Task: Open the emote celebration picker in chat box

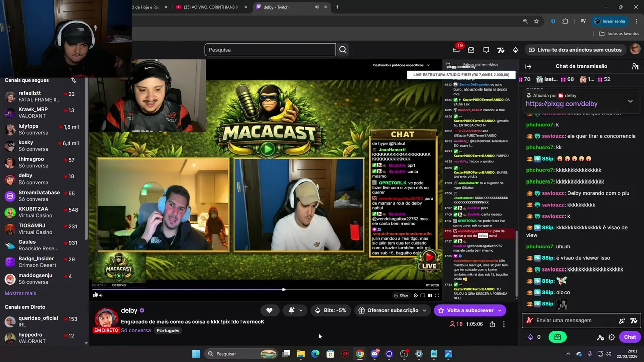Action: click(x=622, y=320)
